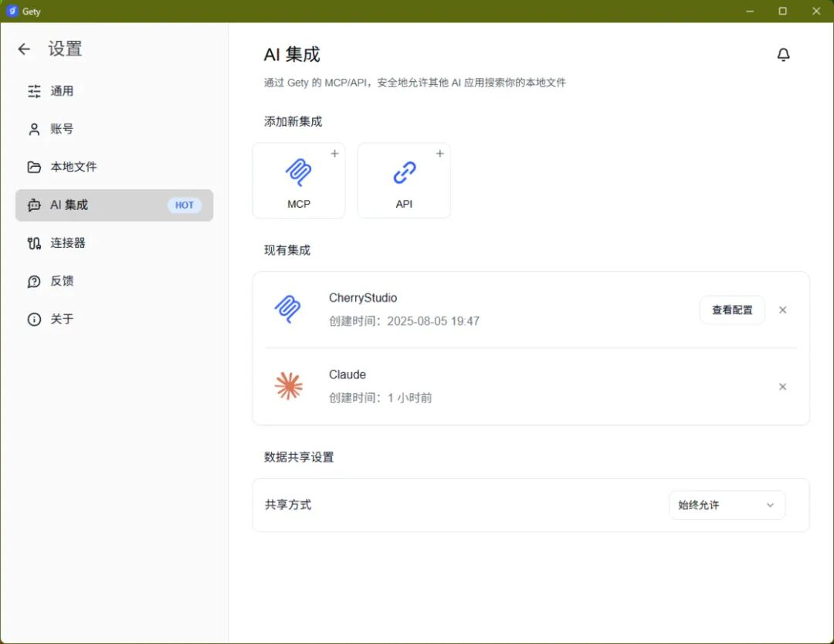This screenshot has height=644, width=834.
Task: Open the 关于 about section
Action: (x=114, y=319)
